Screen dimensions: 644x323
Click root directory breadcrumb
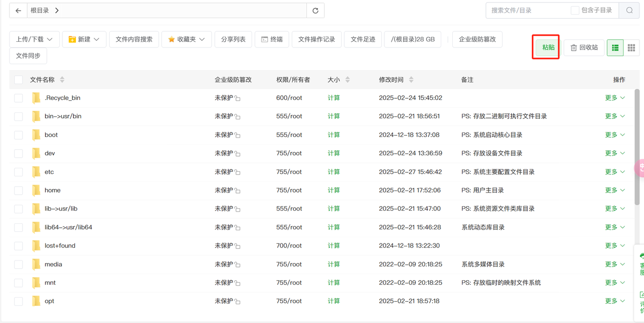40,10
